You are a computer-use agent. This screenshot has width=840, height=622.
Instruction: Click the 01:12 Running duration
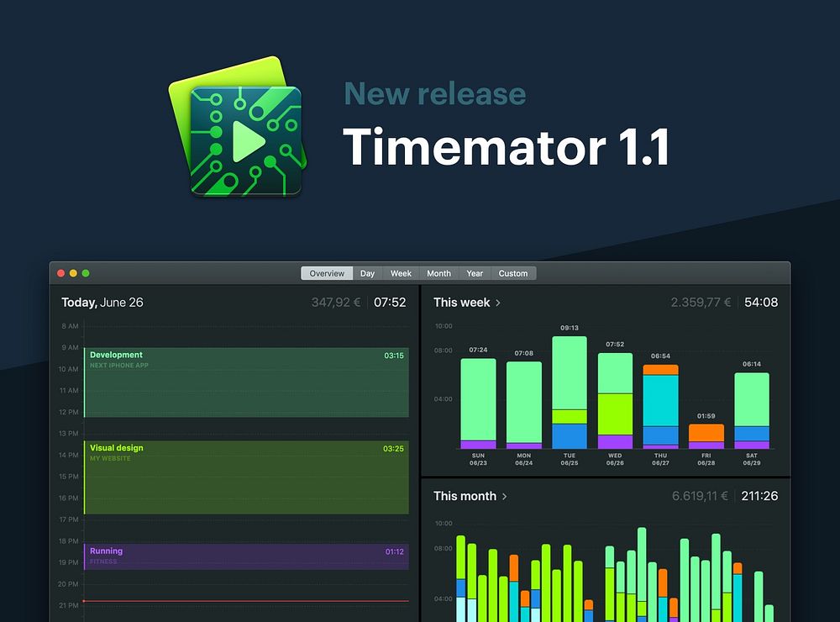click(x=394, y=551)
